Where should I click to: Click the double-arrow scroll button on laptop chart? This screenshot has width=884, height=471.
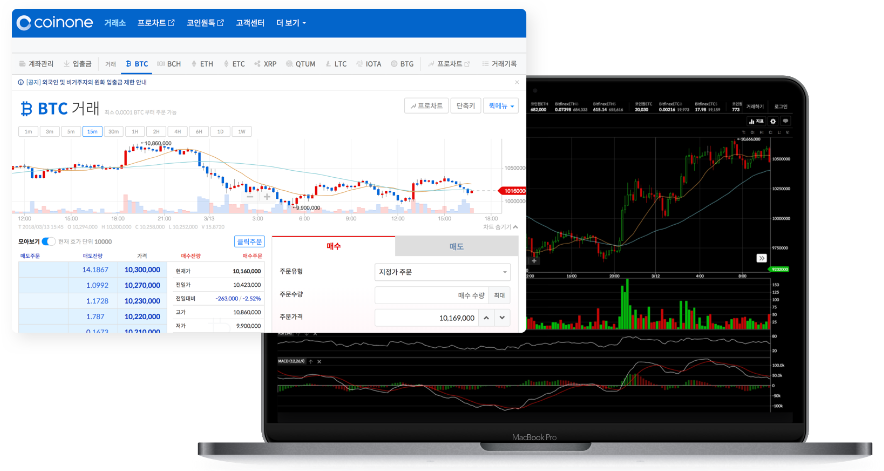[762, 258]
